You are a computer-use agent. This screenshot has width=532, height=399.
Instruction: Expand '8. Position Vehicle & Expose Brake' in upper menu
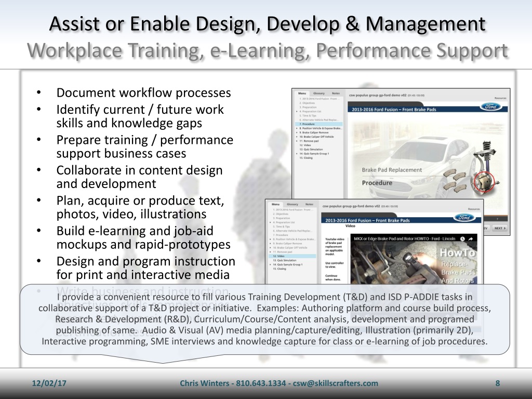tap(297, 128)
